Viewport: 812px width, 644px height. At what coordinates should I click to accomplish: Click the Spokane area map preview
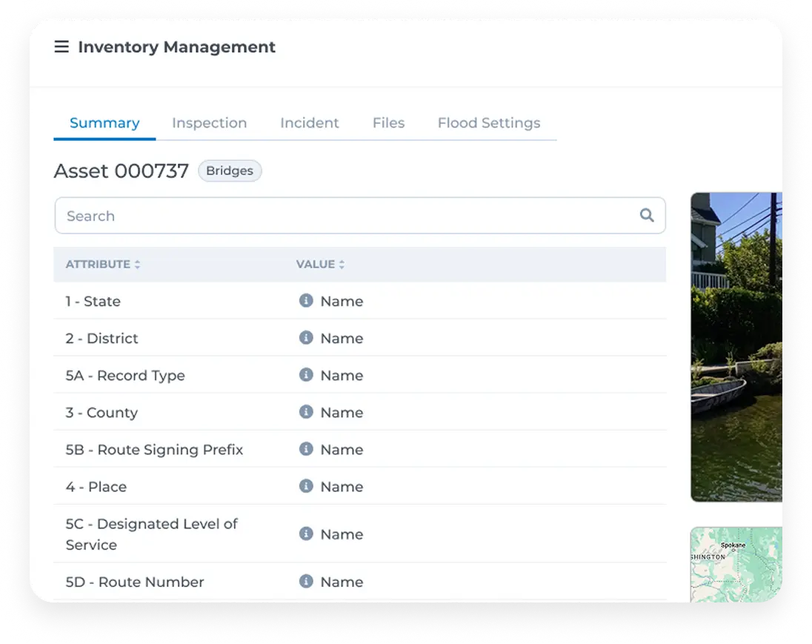pos(736,567)
